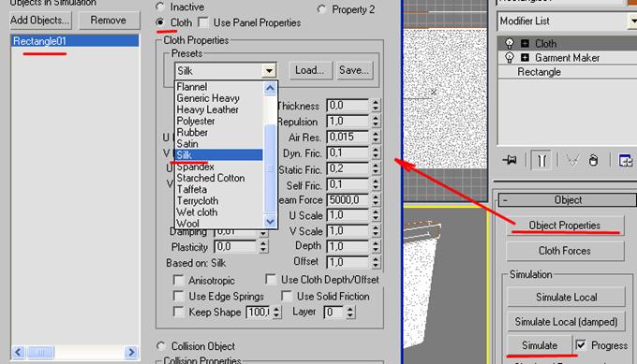
Task: Uncheck the Progress checkbox
Action: [x=581, y=345]
